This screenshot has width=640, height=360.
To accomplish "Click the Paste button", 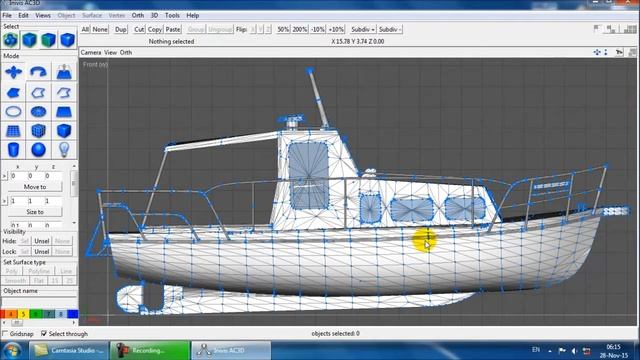I will tap(173, 29).
